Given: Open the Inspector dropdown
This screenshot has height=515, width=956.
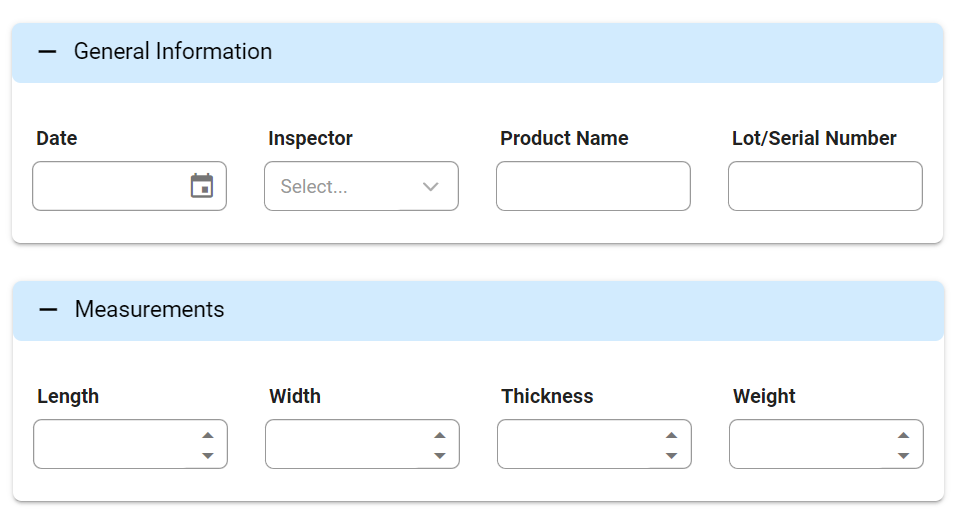Looking at the screenshot, I should coord(345,187).
